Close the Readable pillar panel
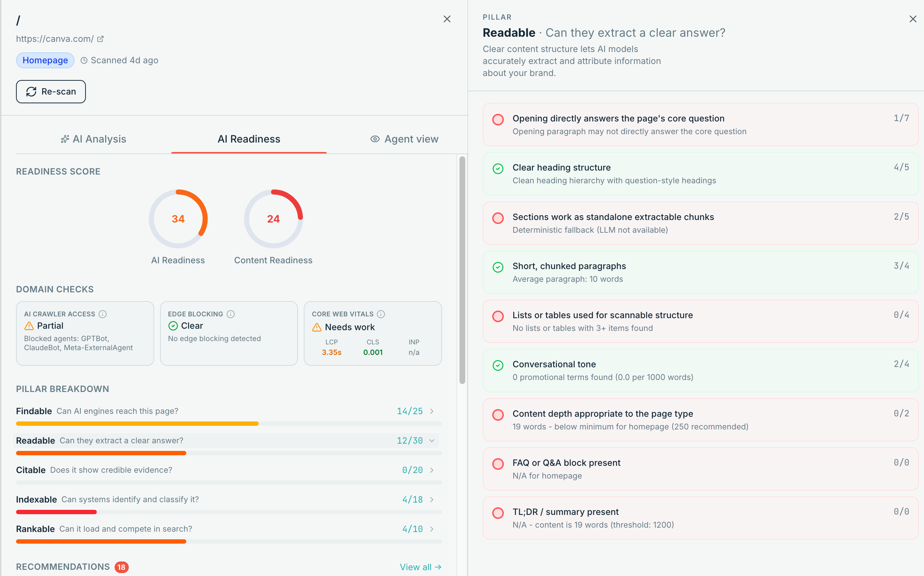924x576 pixels. 913,19
